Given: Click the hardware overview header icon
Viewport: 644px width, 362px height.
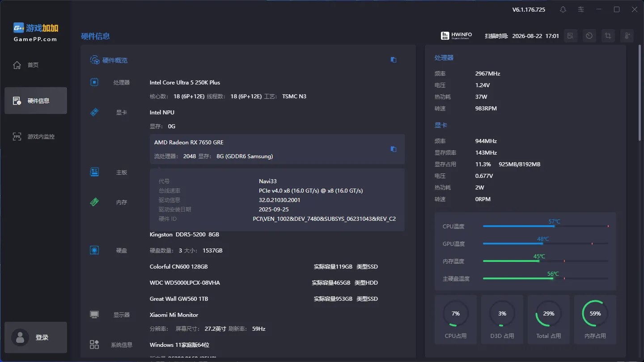Looking at the screenshot, I should [x=94, y=60].
